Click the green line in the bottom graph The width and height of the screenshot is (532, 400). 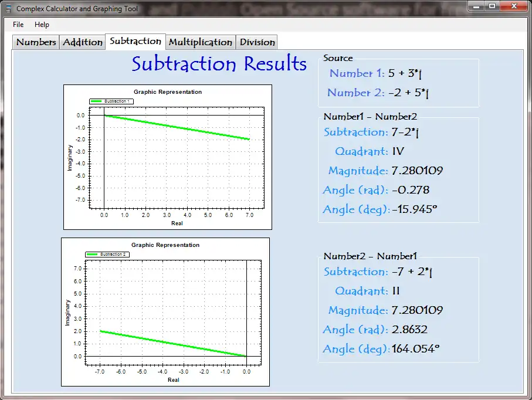(x=173, y=343)
